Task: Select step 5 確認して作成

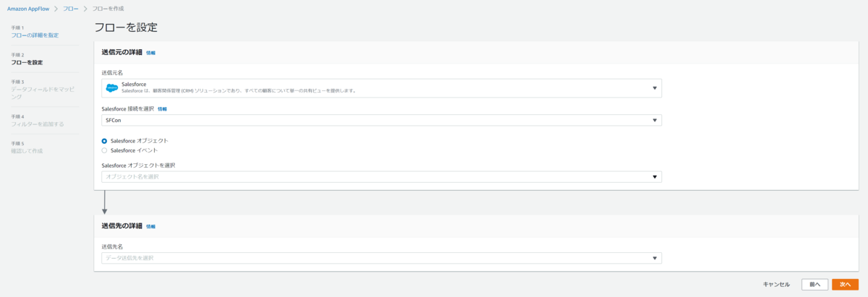Action: pyautogui.click(x=27, y=150)
